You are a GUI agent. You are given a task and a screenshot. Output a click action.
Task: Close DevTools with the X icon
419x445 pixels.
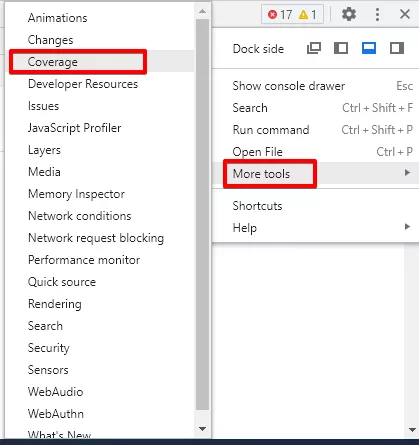coord(405,14)
